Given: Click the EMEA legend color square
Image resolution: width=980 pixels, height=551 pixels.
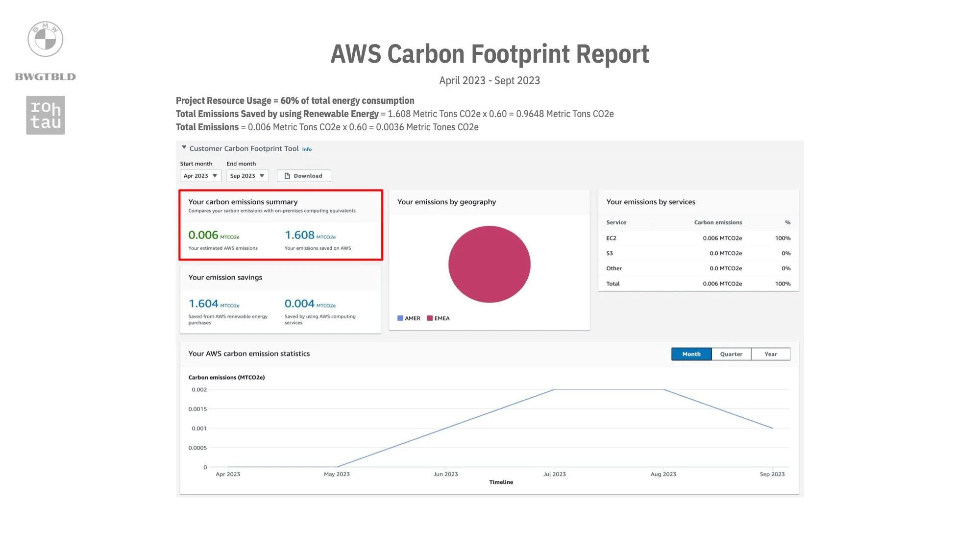Looking at the screenshot, I should [430, 318].
